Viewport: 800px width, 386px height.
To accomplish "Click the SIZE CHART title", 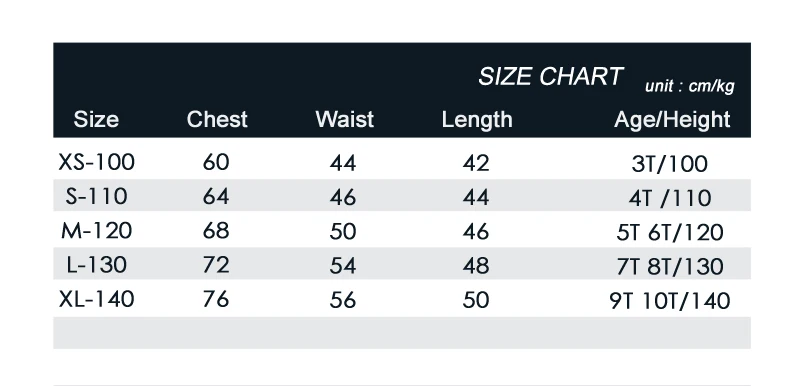I will point(551,77).
